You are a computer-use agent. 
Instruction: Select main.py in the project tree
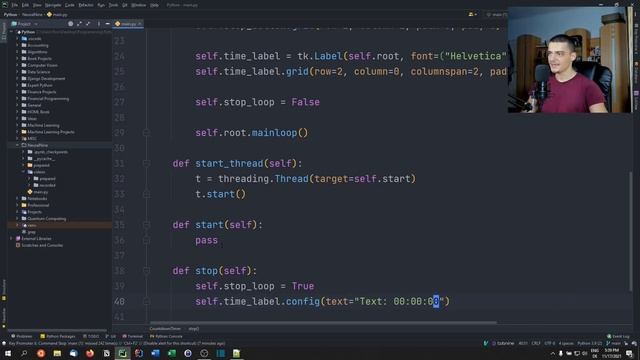pyautogui.click(x=40, y=192)
